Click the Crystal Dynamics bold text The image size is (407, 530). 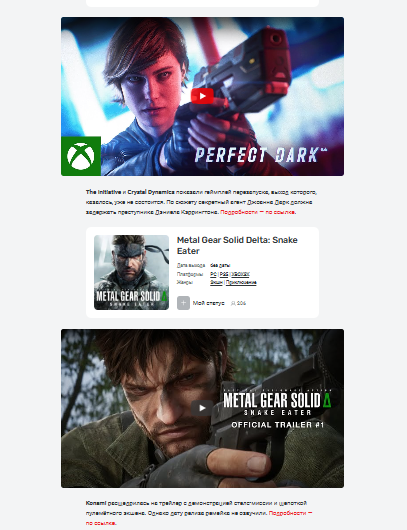pos(151,192)
